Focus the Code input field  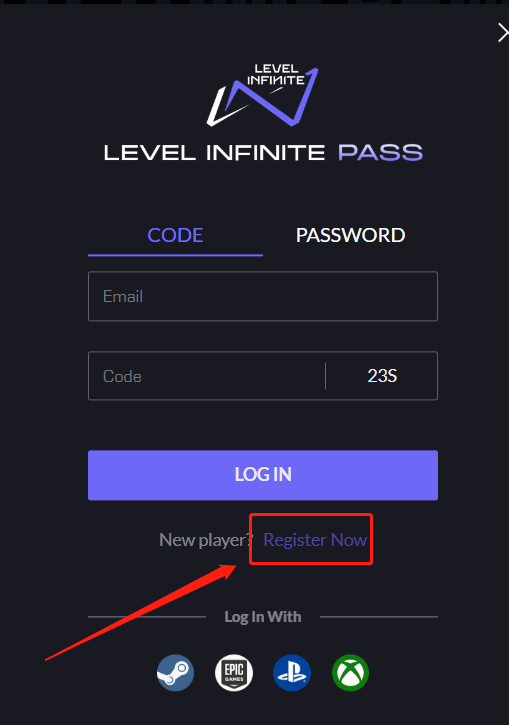tap(207, 376)
